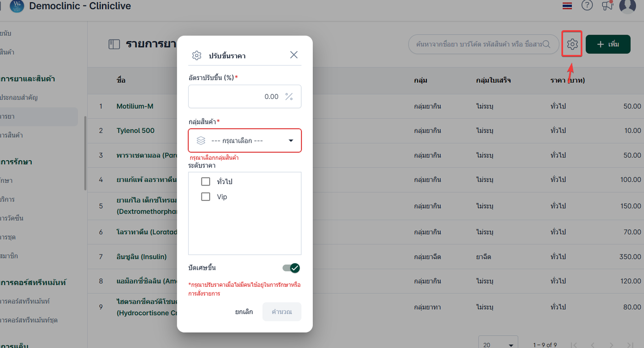Viewport: 644px width, 348px height.
Task: Click the gear settings icon near search
Action: [572, 44]
